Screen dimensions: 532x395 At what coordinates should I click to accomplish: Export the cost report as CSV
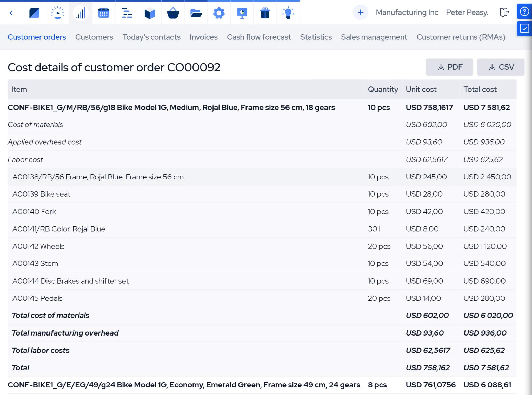pos(501,67)
